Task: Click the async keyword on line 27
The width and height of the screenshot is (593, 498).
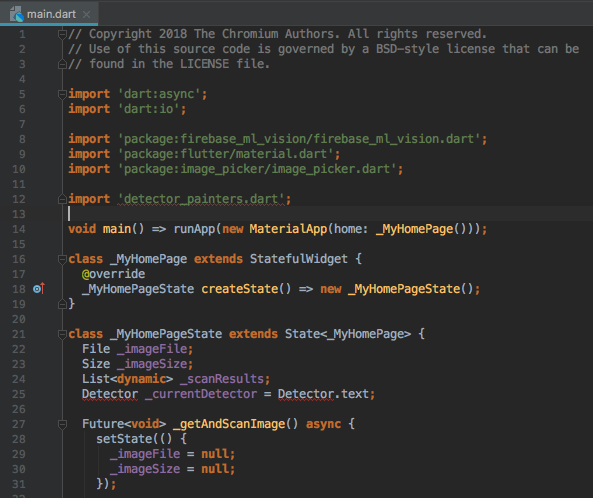Action: pos(323,424)
